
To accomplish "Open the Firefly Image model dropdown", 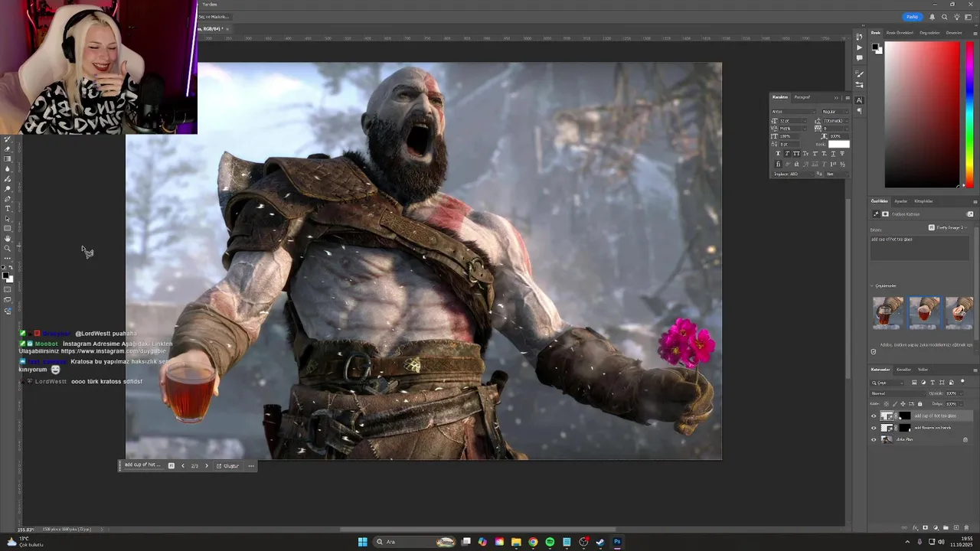I will [949, 227].
